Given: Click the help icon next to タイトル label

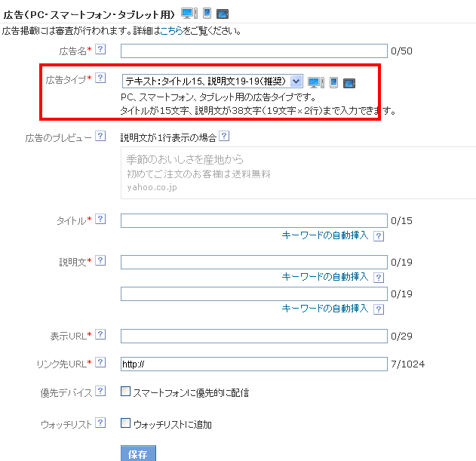Looking at the screenshot, I should point(100,219).
